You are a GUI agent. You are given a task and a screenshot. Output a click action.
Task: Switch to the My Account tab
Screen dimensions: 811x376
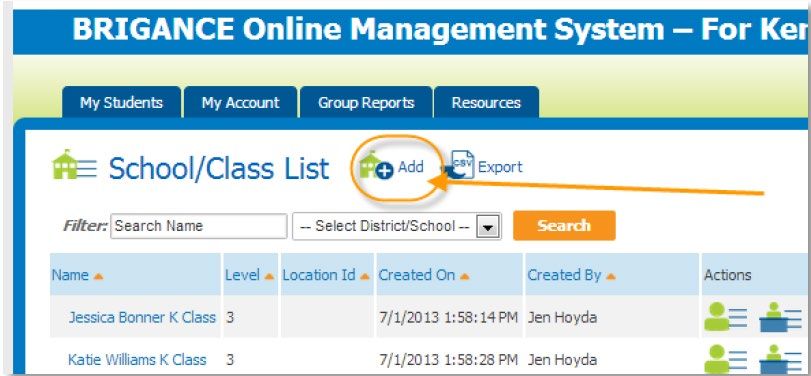[x=241, y=102]
